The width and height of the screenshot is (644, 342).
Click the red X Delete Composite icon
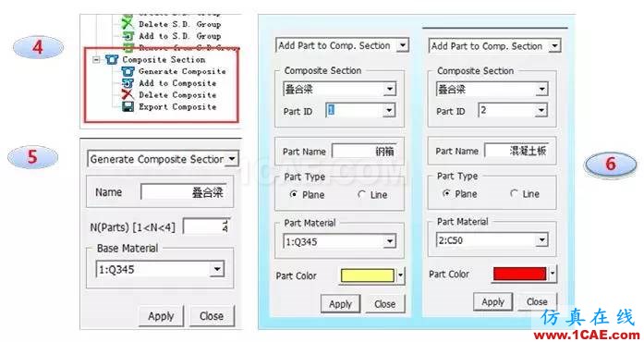click(x=128, y=95)
